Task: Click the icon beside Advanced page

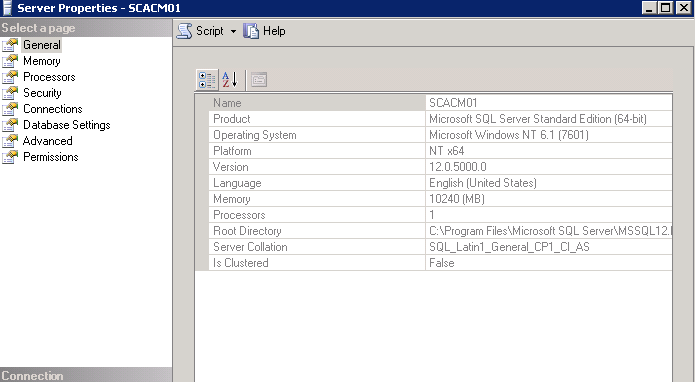Action: (x=10, y=141)
